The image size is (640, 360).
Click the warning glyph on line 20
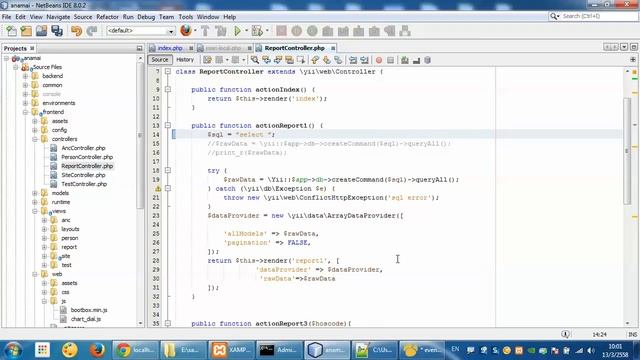tap(158, 189)
